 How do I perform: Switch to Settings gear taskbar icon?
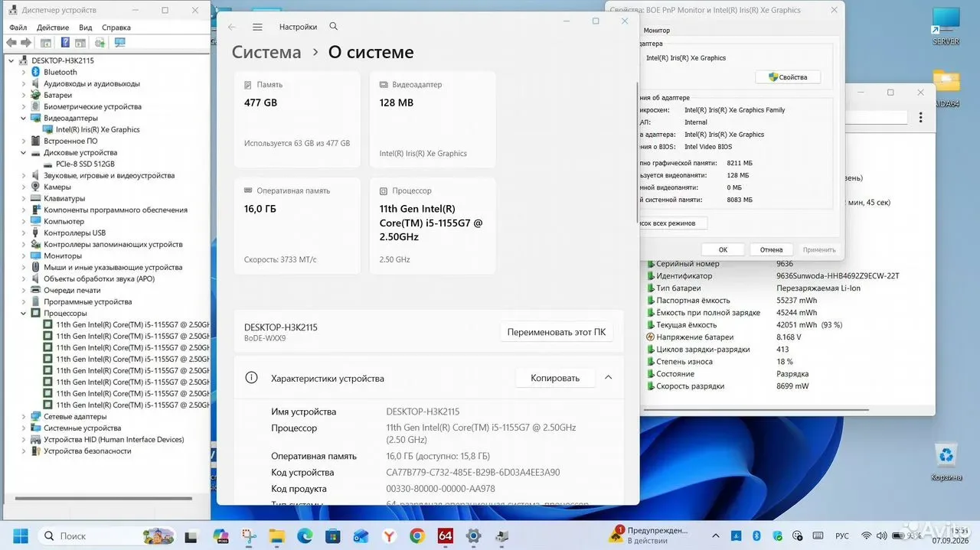474,536
